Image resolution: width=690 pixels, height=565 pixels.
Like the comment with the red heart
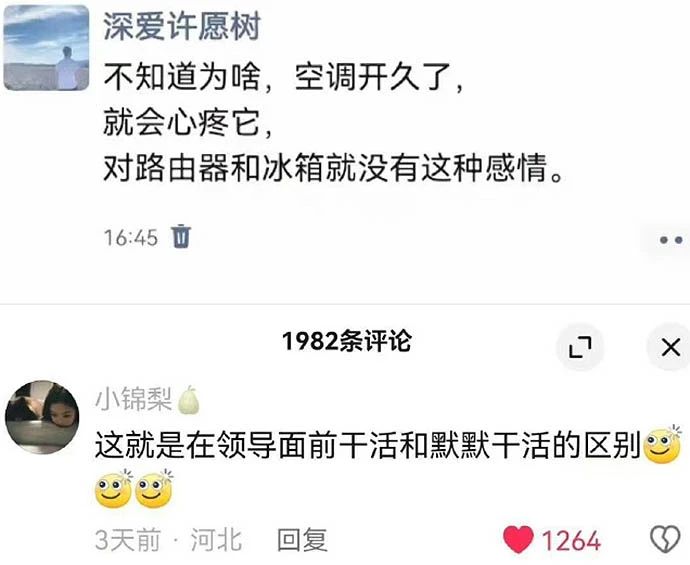click(518, 539)
